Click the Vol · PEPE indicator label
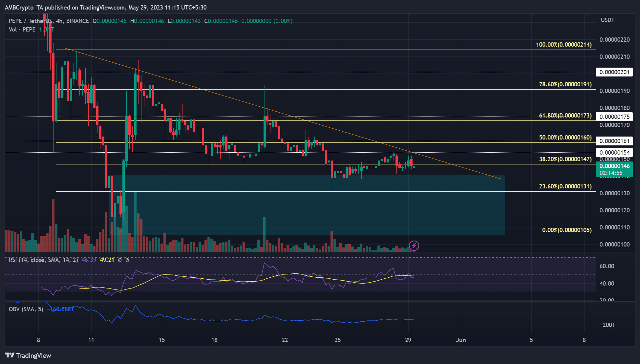 [22, 29]
